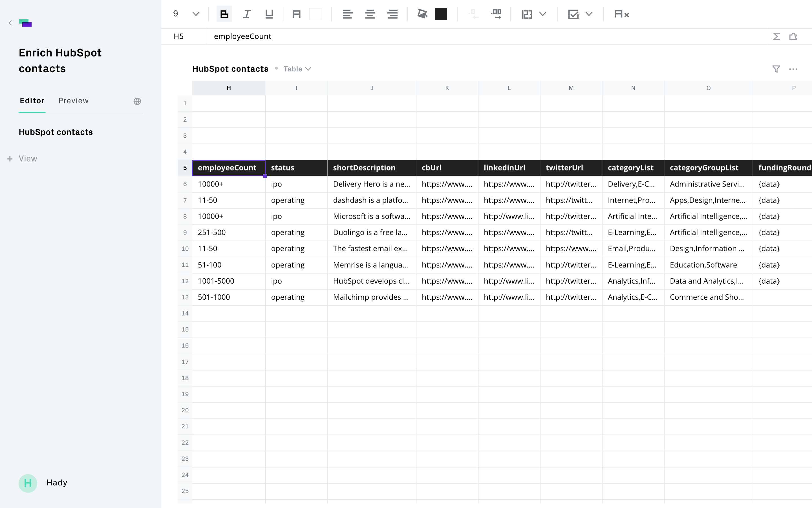Screen dimensions: 812x508
Task: Select the twitterUrl header cell
Action: pos(571,168)
